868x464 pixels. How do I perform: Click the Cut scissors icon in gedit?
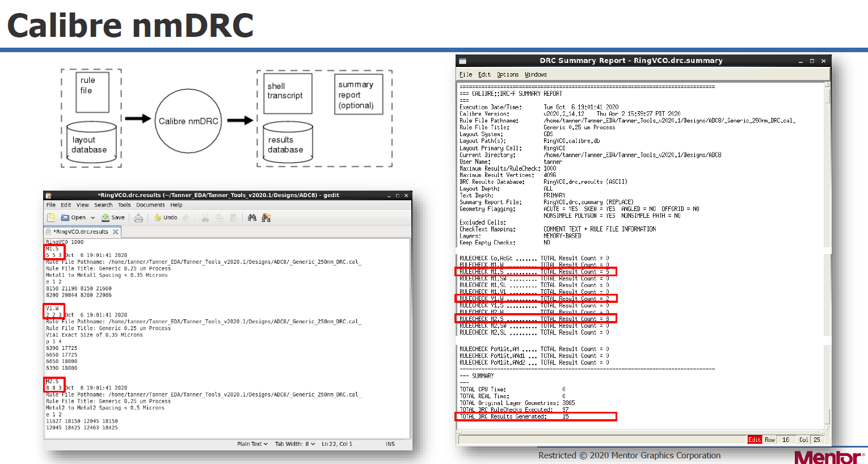[205, 217]
